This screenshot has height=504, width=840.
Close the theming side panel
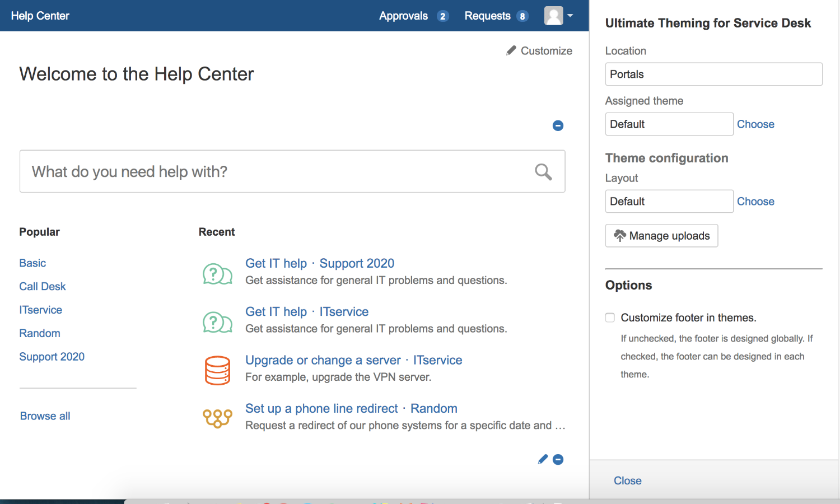coord(627,480)
